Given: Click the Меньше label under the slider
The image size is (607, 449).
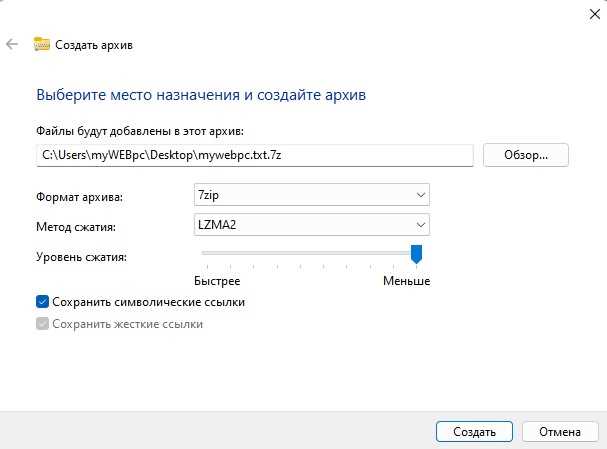Looking at the screenshot, I should (x=406, y=281).
